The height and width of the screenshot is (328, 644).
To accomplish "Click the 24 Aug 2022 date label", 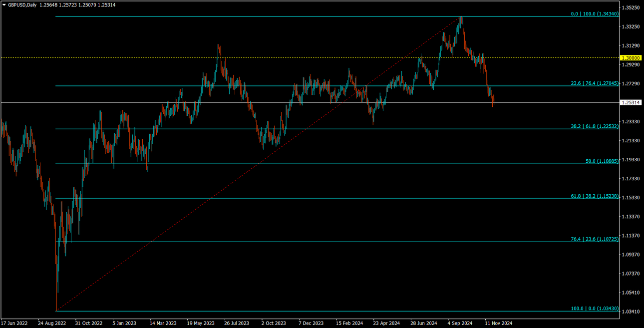I will (52, 323).
